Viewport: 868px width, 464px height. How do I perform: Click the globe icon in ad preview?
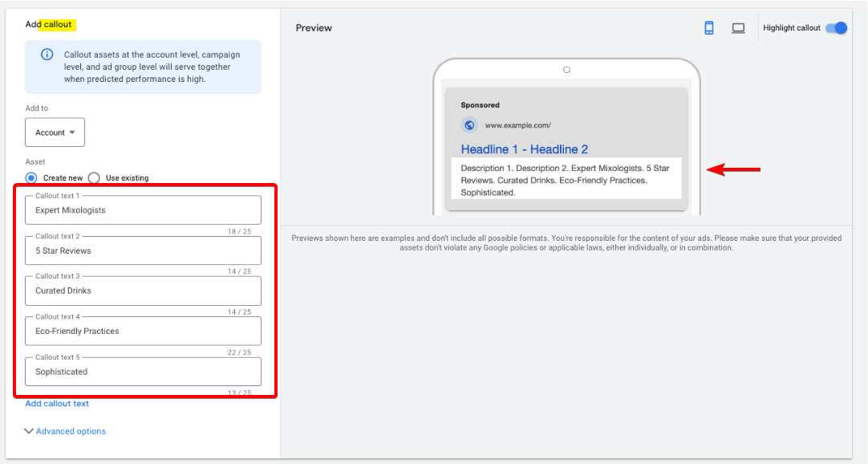coord(469,125)
